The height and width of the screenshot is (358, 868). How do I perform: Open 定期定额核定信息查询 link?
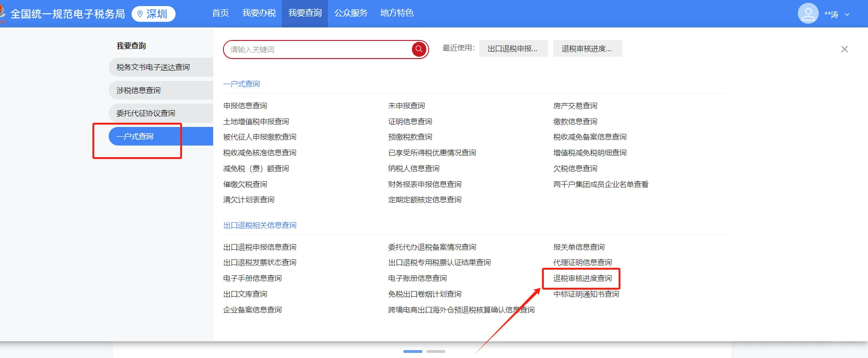(x=425, y=199)
